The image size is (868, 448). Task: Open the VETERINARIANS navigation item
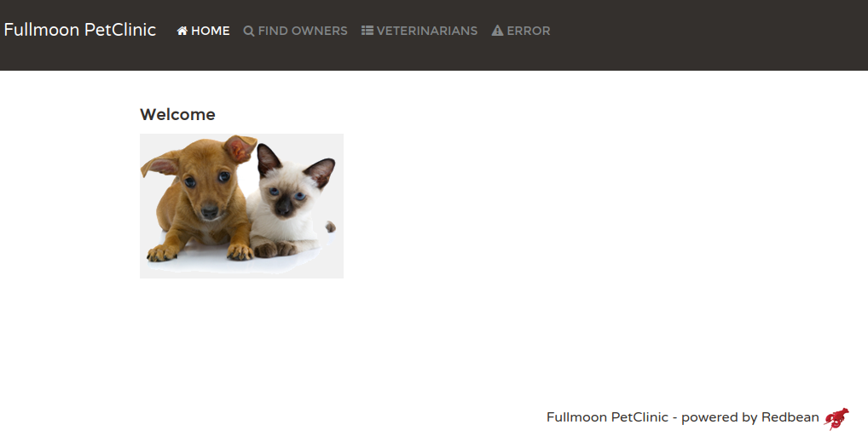[420, 31]
